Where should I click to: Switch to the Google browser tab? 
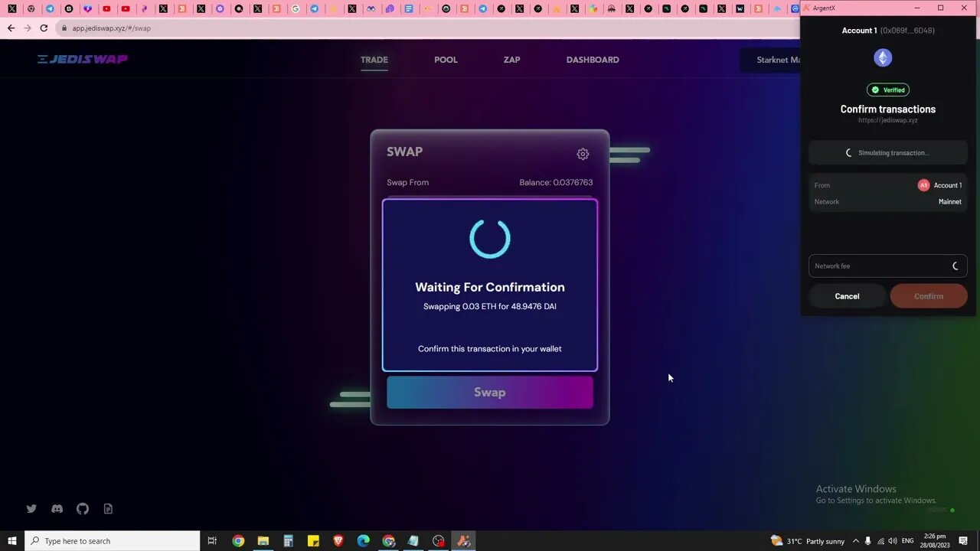(296, 8)
